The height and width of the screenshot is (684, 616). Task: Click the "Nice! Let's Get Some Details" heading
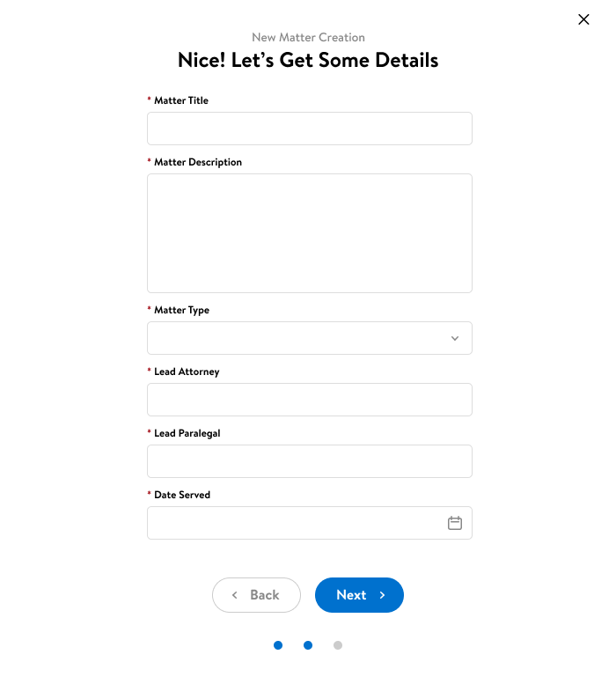308,60
